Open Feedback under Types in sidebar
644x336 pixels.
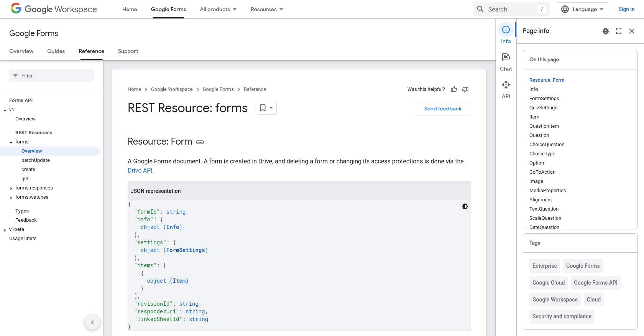[26, 220]
